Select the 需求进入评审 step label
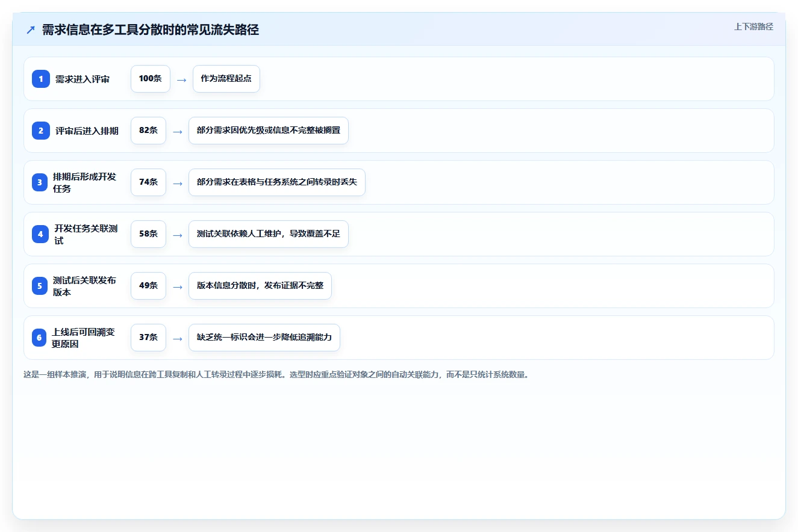Screen dimensions: 798x532 pyautogui.click(x=83, y=79)
